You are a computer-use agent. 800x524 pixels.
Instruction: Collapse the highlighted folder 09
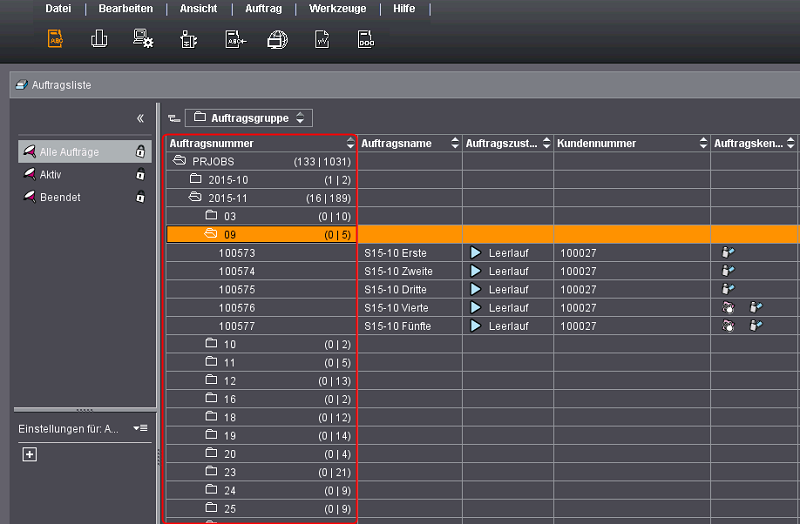211,234
